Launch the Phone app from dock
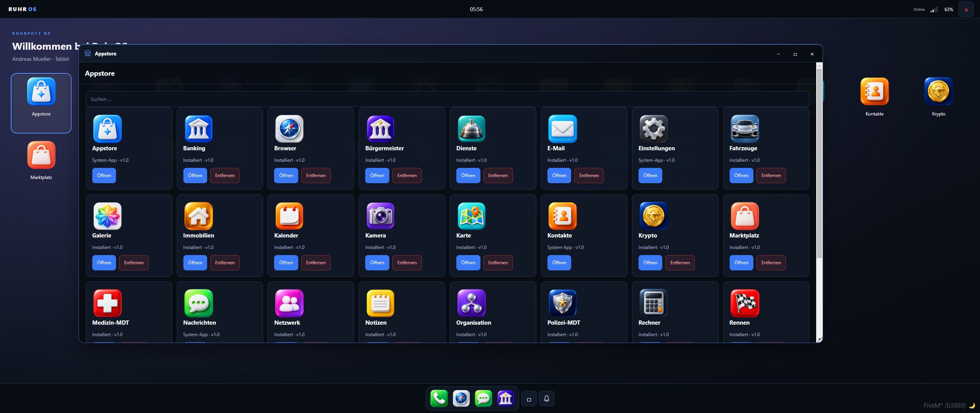Screen dimensions: 980x413 click(x=439, y=398)
